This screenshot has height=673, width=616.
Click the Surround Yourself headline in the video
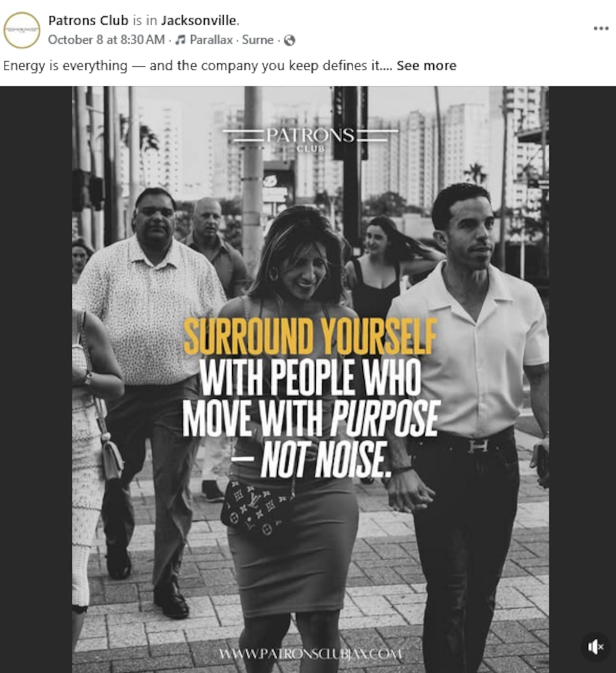click(x=311, y=337)
